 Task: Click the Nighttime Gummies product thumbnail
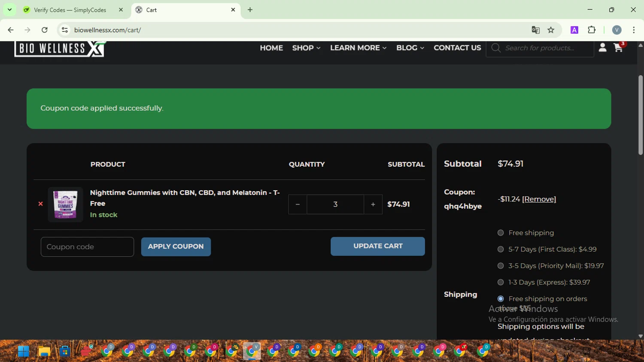click(65, 204)
